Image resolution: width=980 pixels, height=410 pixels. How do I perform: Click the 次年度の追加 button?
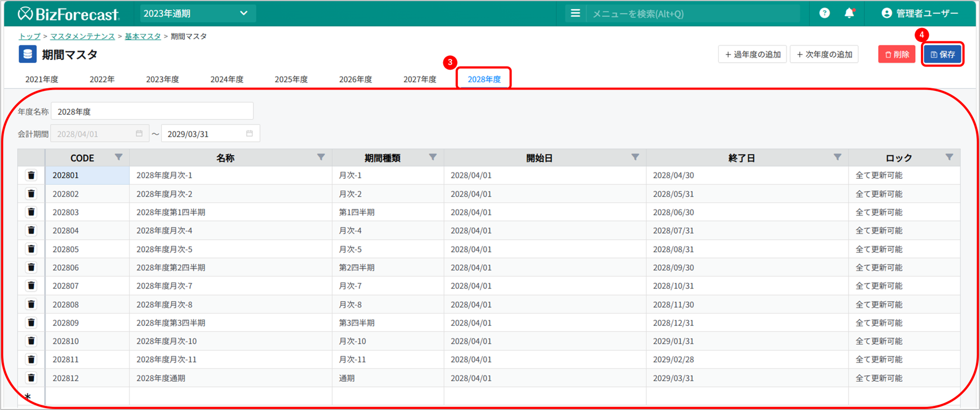point(824,54)
